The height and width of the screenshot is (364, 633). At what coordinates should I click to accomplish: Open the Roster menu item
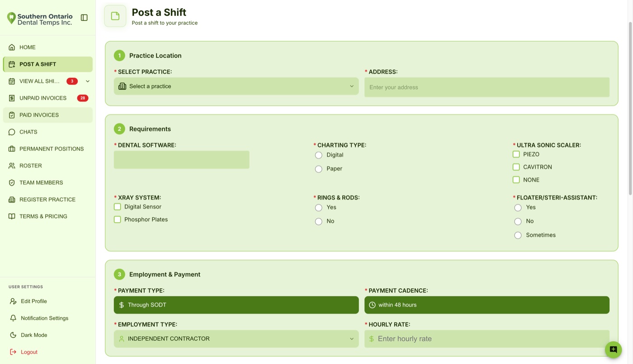[x=47, y=166]
